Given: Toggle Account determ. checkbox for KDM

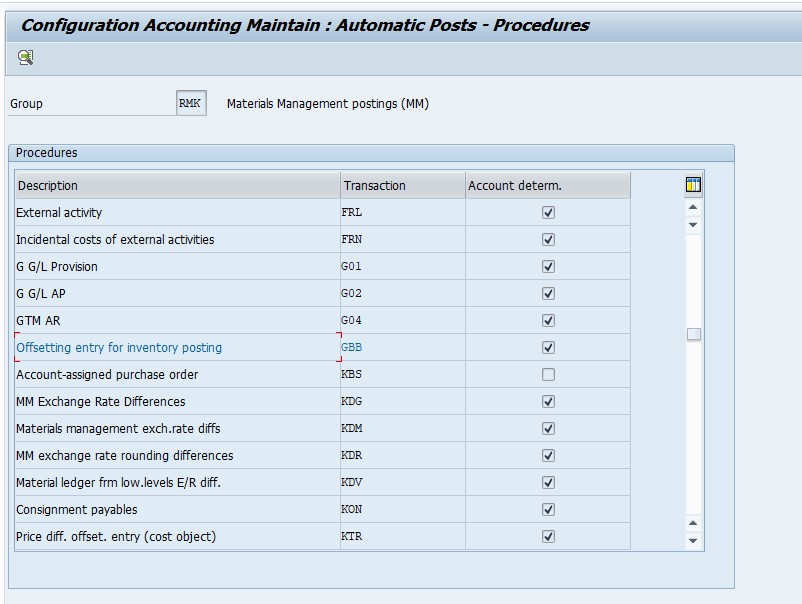Looking at the screenshot, I should [x=548, y=429].
